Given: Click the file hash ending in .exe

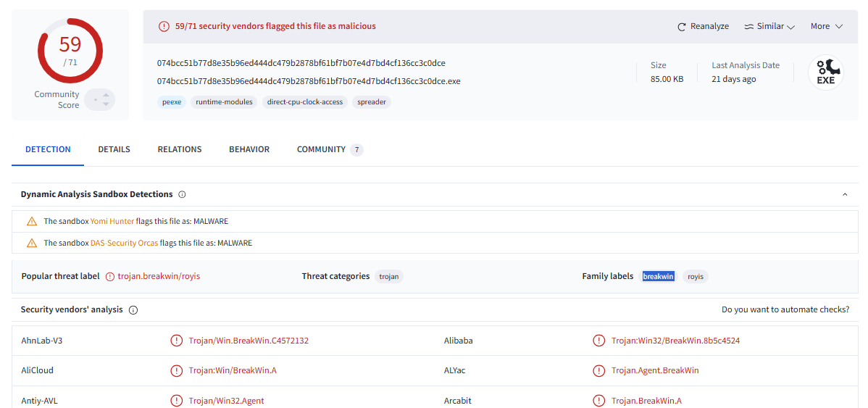Looking at the screenshot, I should click(x=309, y=81).
